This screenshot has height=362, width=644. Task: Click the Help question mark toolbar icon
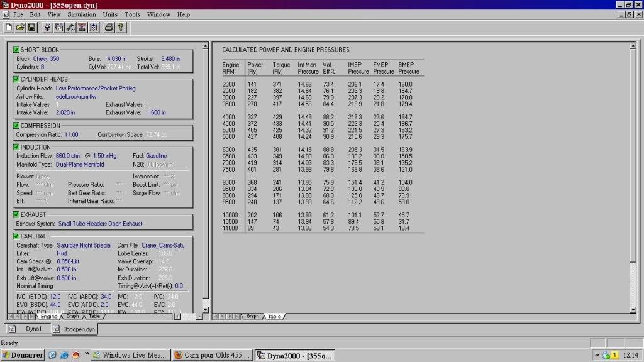click(x=121, y=28)
